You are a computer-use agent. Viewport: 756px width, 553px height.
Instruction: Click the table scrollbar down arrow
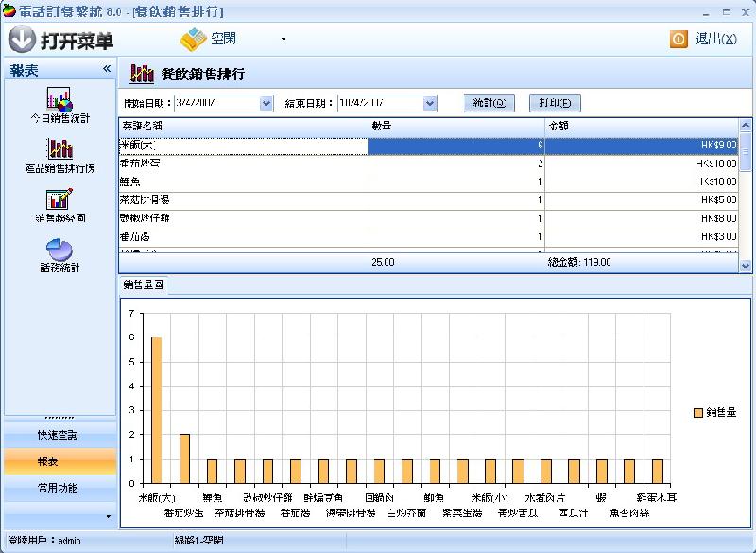[746, 267]
